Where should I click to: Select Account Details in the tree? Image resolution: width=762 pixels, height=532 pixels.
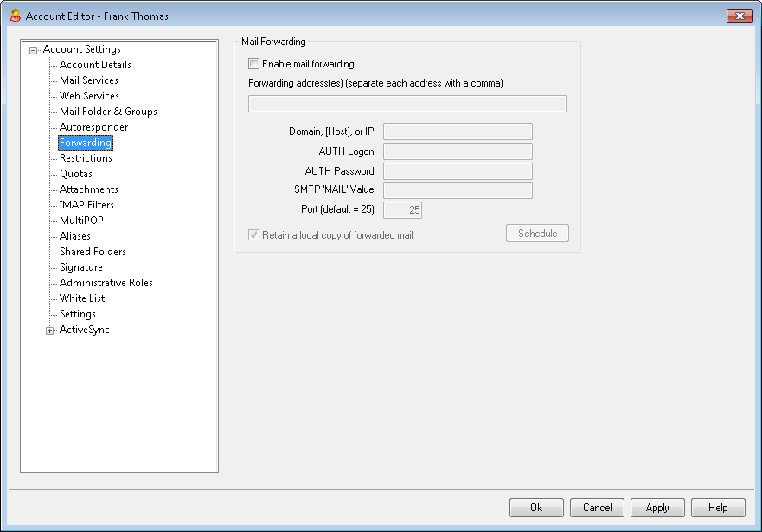pos(95,65)
